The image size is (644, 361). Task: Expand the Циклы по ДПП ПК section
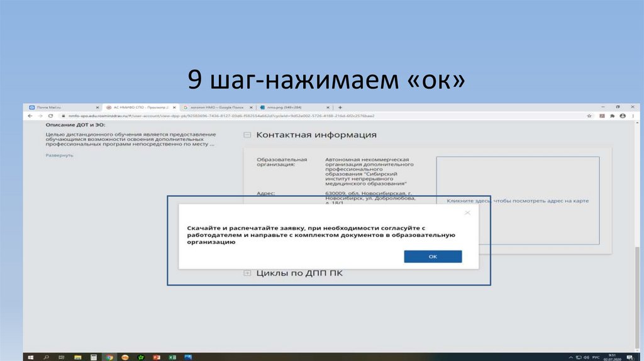247,273
